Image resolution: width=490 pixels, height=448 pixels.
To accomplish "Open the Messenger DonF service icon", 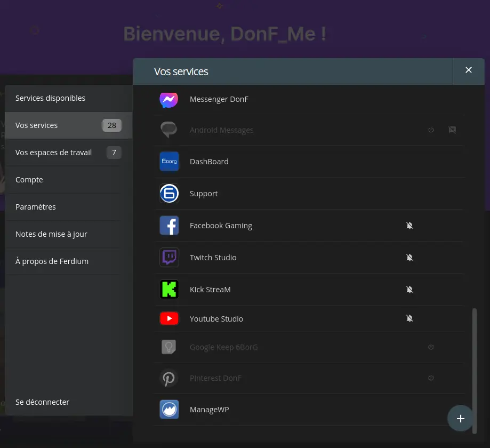I will [x=169, y=100].
